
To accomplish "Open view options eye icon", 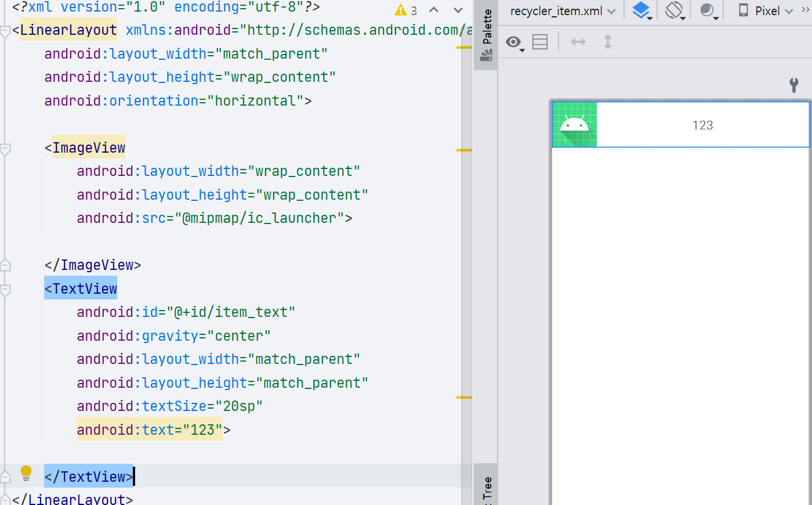I will point(514,42).
